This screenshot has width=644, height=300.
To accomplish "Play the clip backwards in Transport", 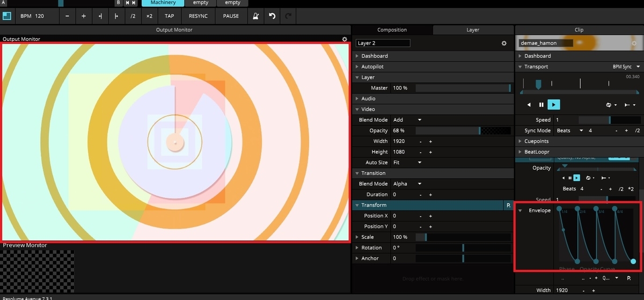I will (529, 105).
